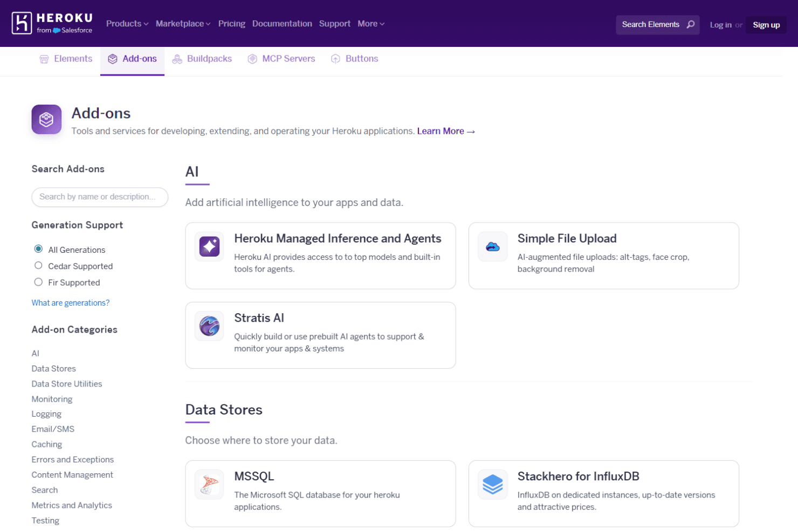798x532 pixels.
Task: Click the Buttons tab icon
Action: pos(335,59)
